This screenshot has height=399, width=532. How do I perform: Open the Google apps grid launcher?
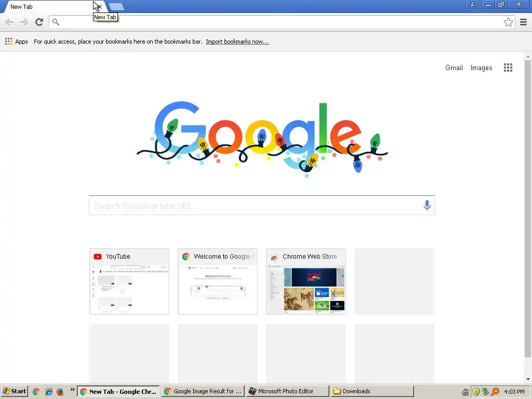click(508, 68)
